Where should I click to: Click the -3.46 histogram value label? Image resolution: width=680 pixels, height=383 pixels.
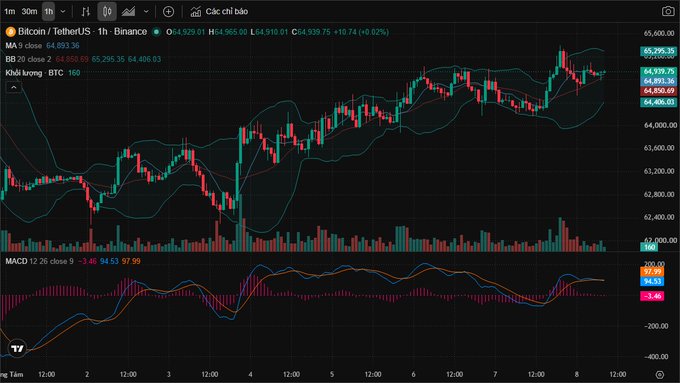click(652, 296)
